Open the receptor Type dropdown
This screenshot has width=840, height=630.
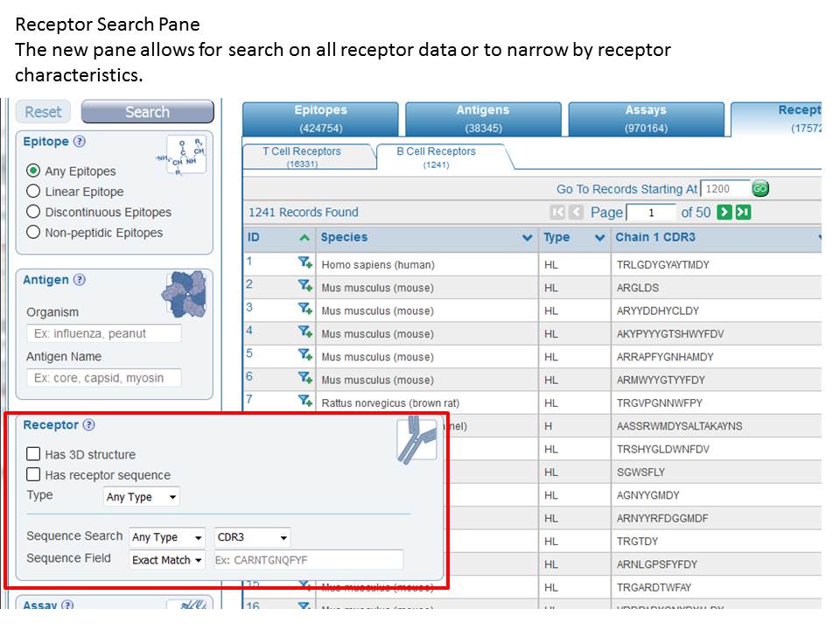[x=142, y=497]
